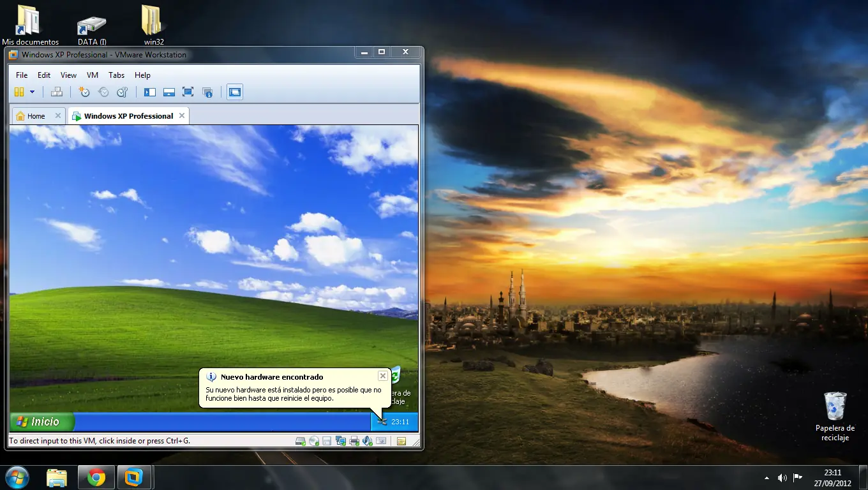Close the Windows XP Professional tab
The width and height of the screenshot is (868, 490).
(x=182, y=115)
